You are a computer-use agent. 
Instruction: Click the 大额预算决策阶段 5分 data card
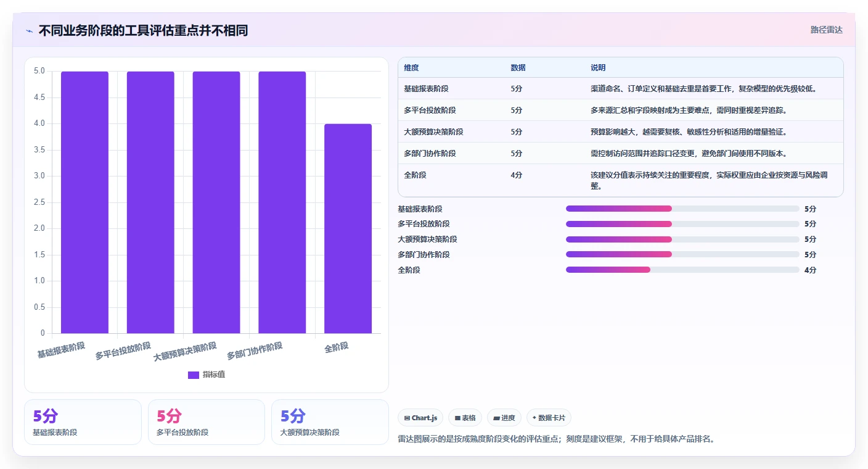click(x=330, y=422)
